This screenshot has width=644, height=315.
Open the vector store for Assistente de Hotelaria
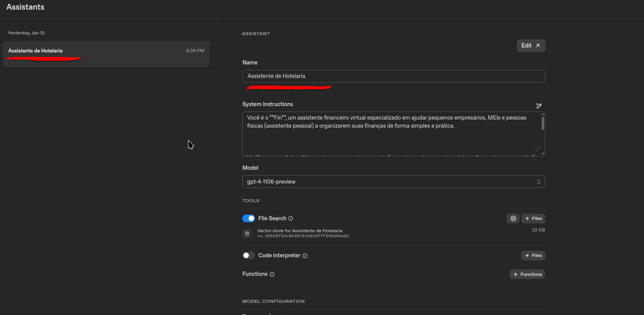[299, 231]
